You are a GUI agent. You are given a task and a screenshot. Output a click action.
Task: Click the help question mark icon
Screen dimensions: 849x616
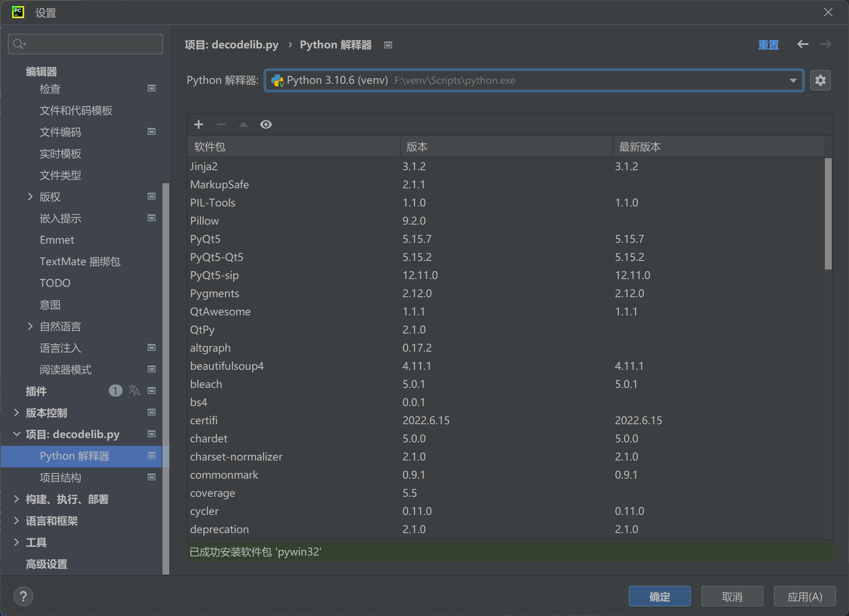23,597
